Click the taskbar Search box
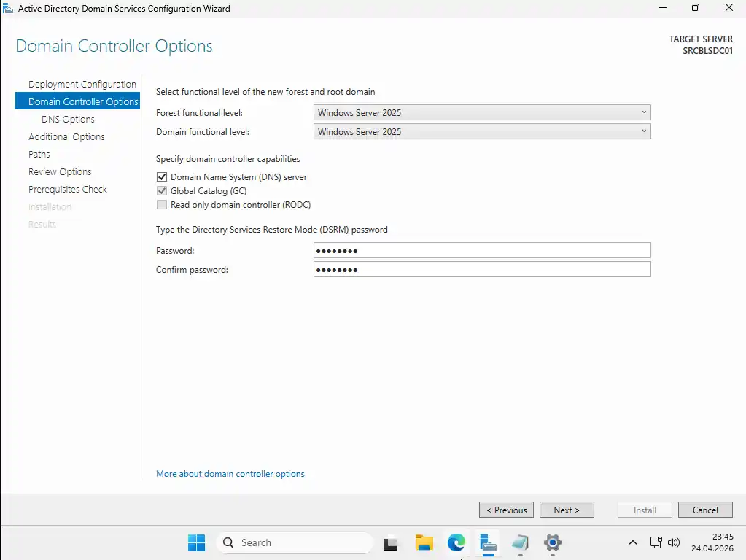746x560 pixels. [x=295, y=542]
